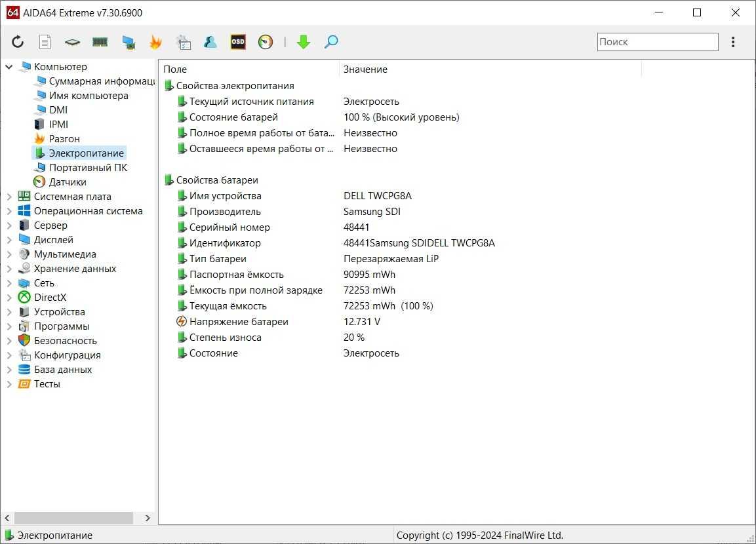Viewport: 756px width, 544px height.
Task: Expand the Программы tree node
Action: [x=9, y=326]
